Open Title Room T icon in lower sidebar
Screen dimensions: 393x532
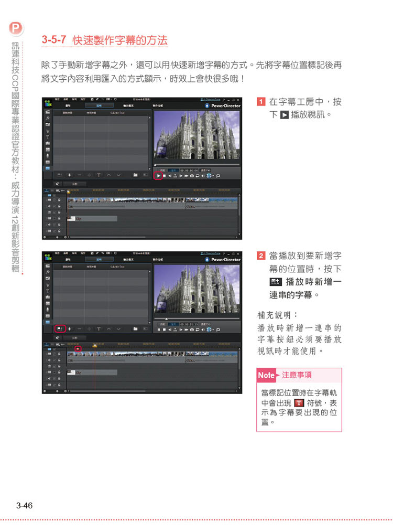[47, 290]
